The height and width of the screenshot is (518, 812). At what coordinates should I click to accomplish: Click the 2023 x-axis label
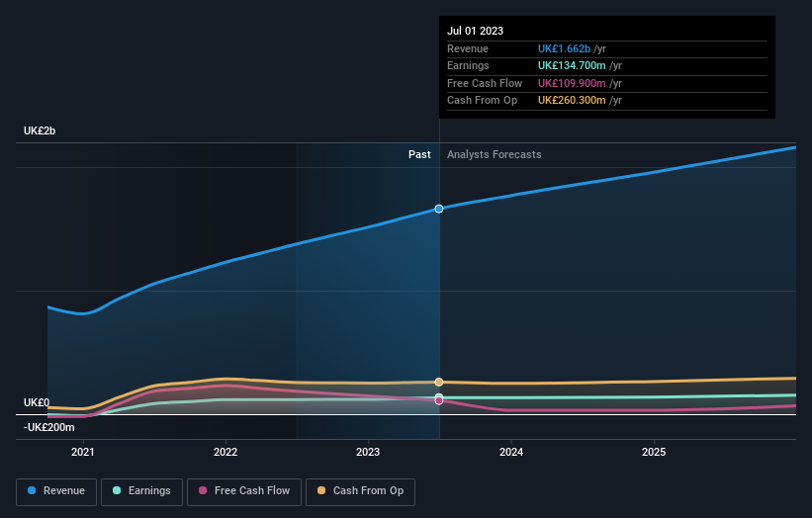[x=368, y=452]
